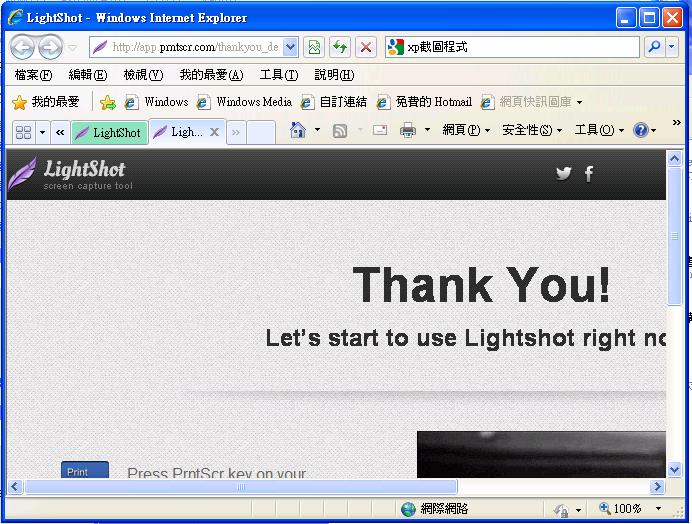
Task: Expand the zoom level dropdown arrow
Action: (658, 509)
